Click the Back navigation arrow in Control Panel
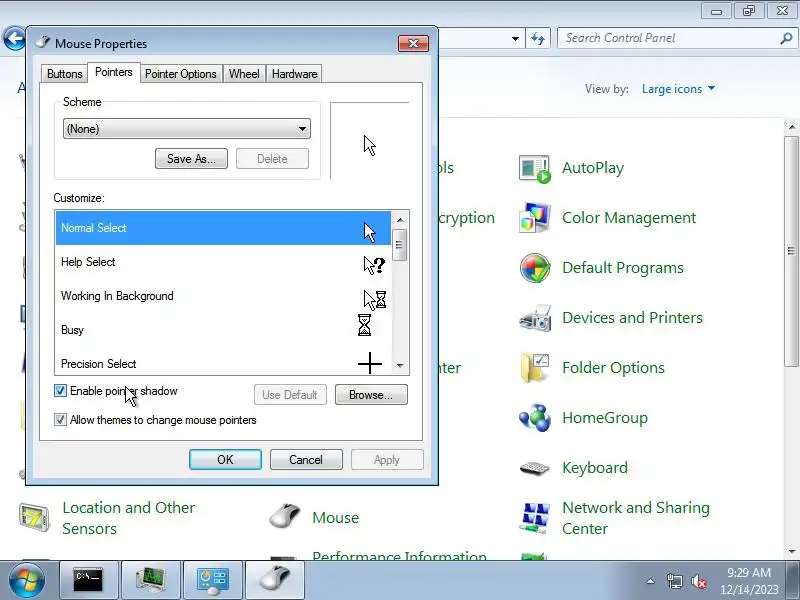Image resolution: width=800 pixels, height=600 pixels. (14, 39)
